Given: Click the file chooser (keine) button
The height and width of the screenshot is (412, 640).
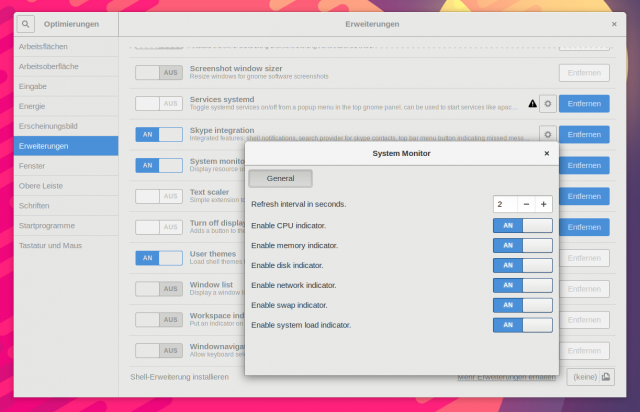Looking at the screenshot, I should [588, 377].
